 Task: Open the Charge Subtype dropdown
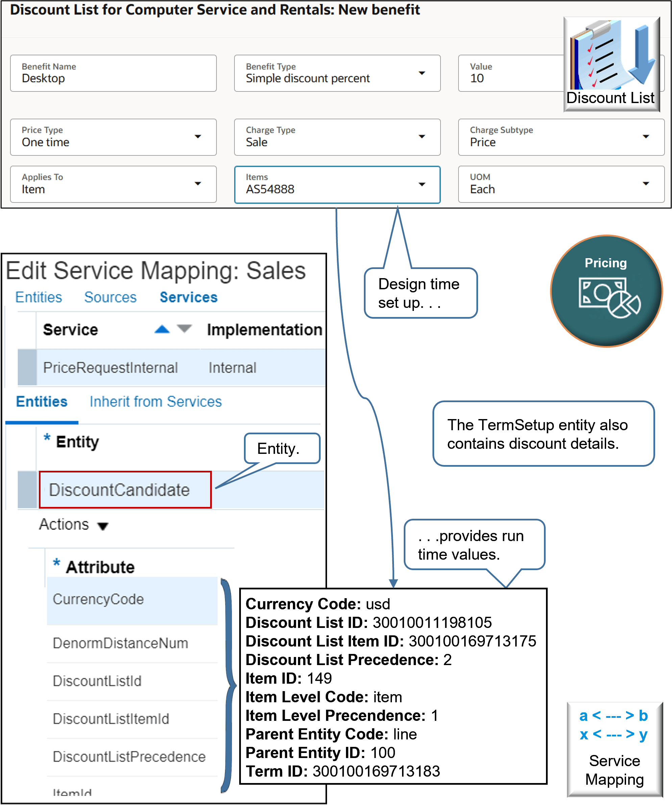(646, 137)
